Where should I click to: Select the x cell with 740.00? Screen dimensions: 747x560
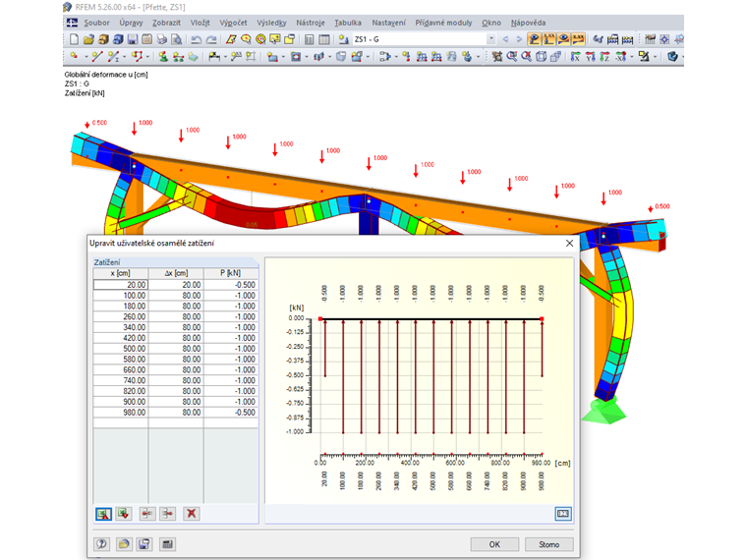pos(121,380)
